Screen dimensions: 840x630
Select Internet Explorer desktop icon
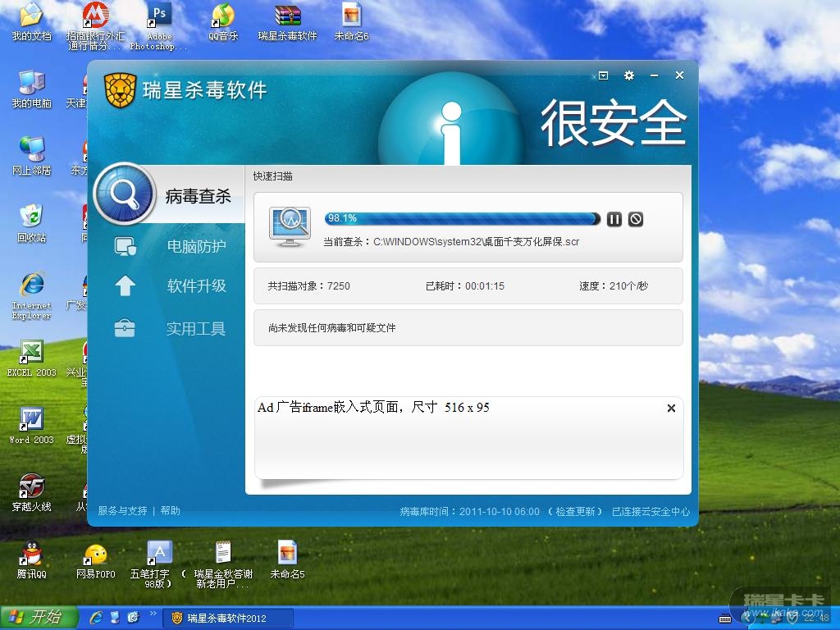pos(32,295)
